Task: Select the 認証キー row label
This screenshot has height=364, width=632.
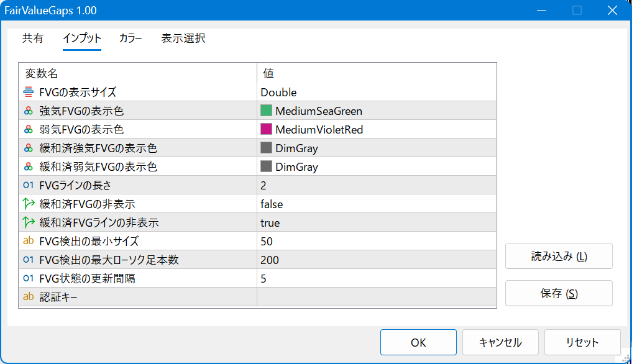Action: click(x=58, y=297)
